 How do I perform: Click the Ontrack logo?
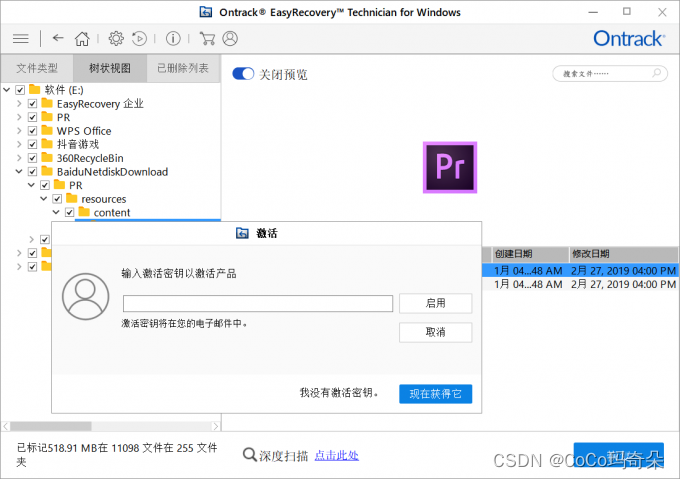629,39
